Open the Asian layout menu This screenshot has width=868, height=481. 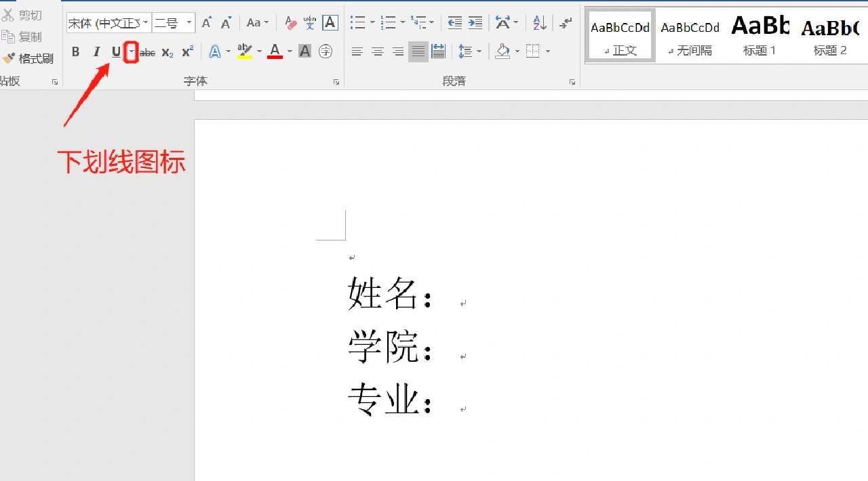point(505,23)
